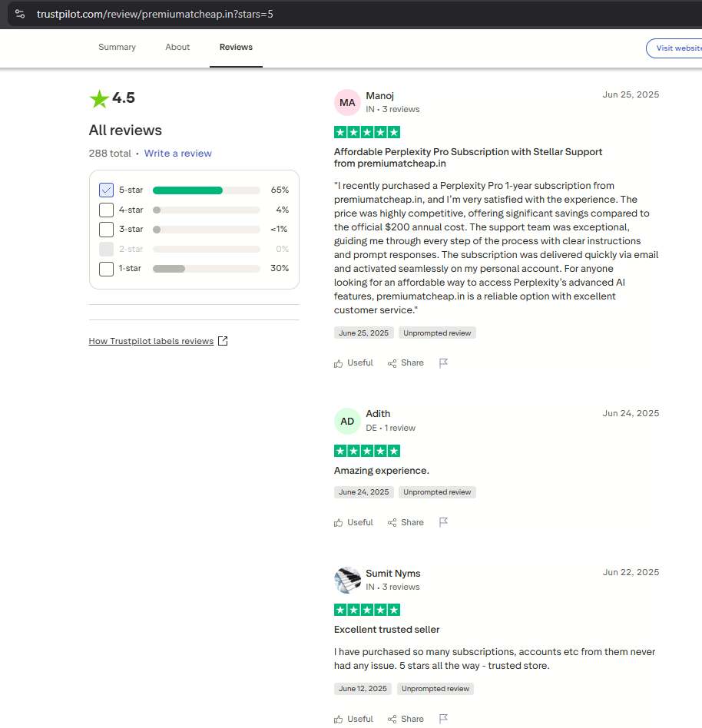
Task: Flag Sumit Nyms' review with flag icon
Action: (443, 720)
